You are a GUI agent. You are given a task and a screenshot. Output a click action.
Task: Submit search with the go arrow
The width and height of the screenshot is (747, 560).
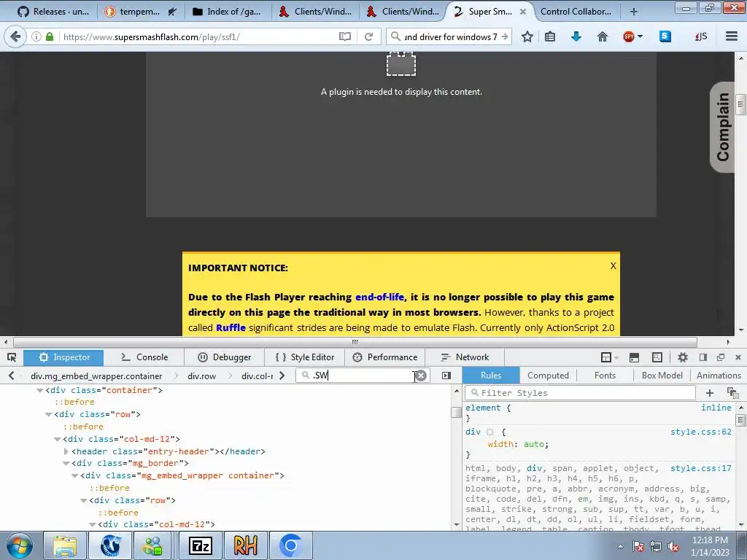505,36
